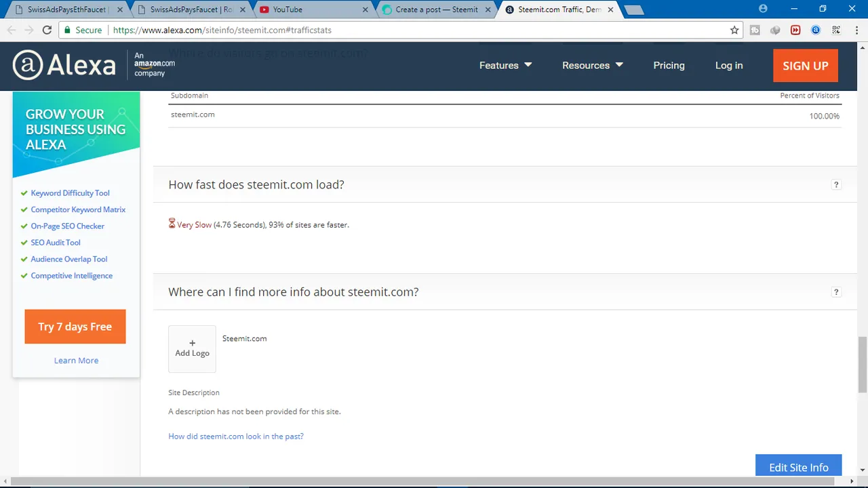
Task: Click the help icon beside load speed heading
Action: [836, 184]
